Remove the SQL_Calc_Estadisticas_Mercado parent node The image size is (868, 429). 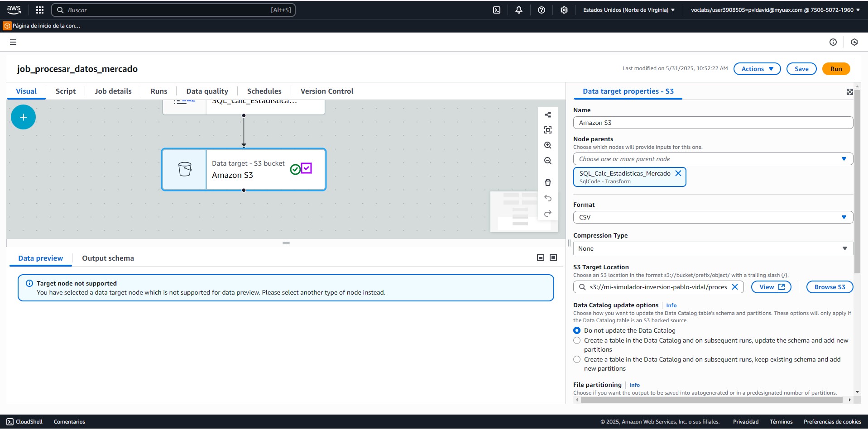678,173
